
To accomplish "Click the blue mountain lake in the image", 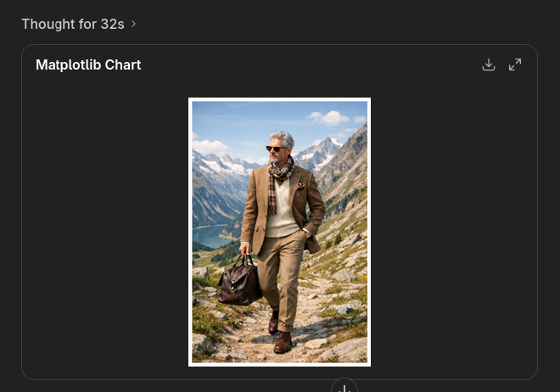I will tap(212, 238).
